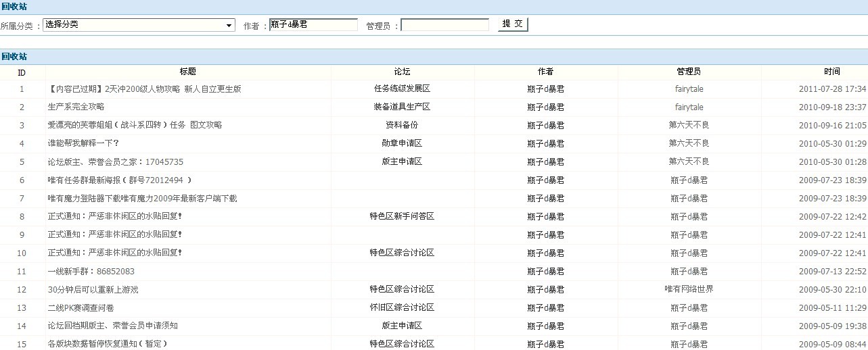Click admin name 唯有网络世界
The image size is (868, 350).
[x=689, y=289]
